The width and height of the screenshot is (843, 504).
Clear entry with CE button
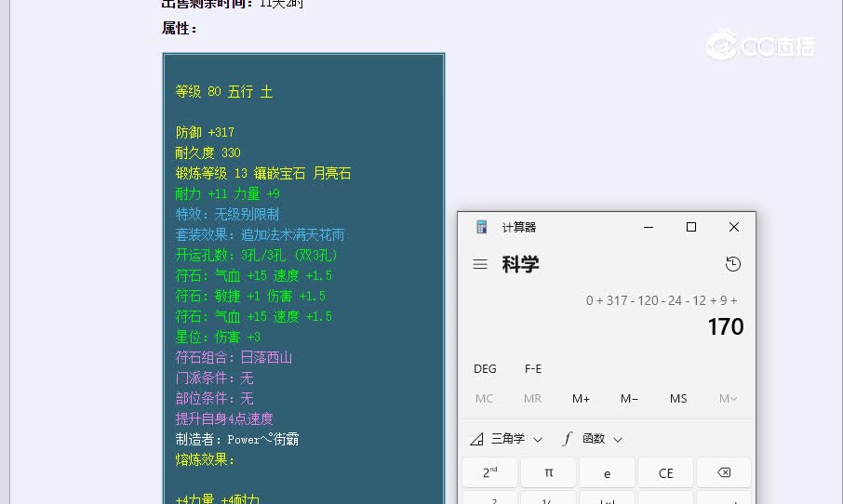coord(665,472)
